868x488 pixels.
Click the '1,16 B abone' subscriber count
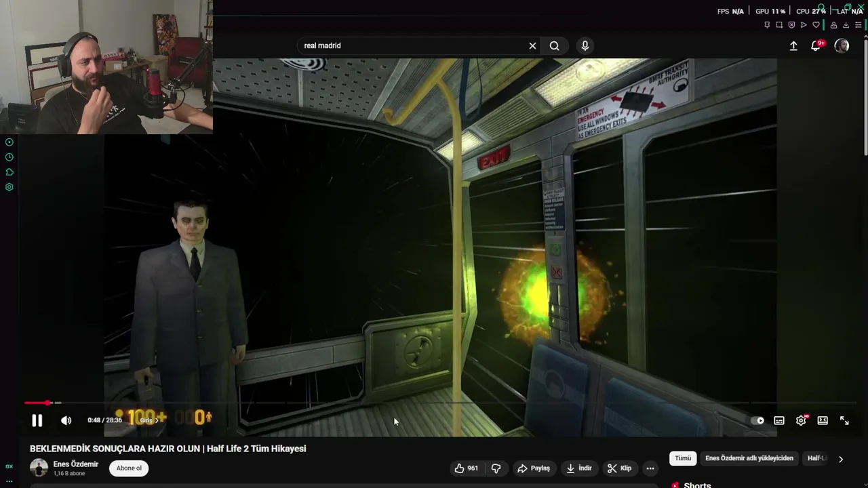coord(69,474)
